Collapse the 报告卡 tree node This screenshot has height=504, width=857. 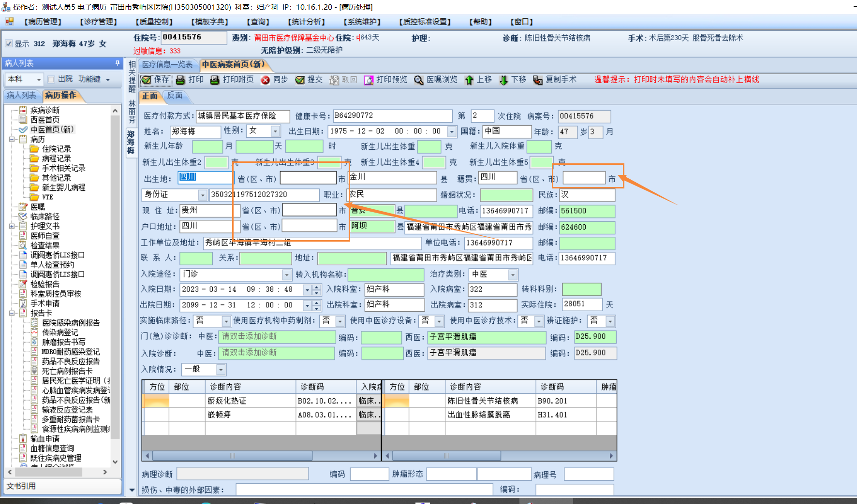[12, 313]
